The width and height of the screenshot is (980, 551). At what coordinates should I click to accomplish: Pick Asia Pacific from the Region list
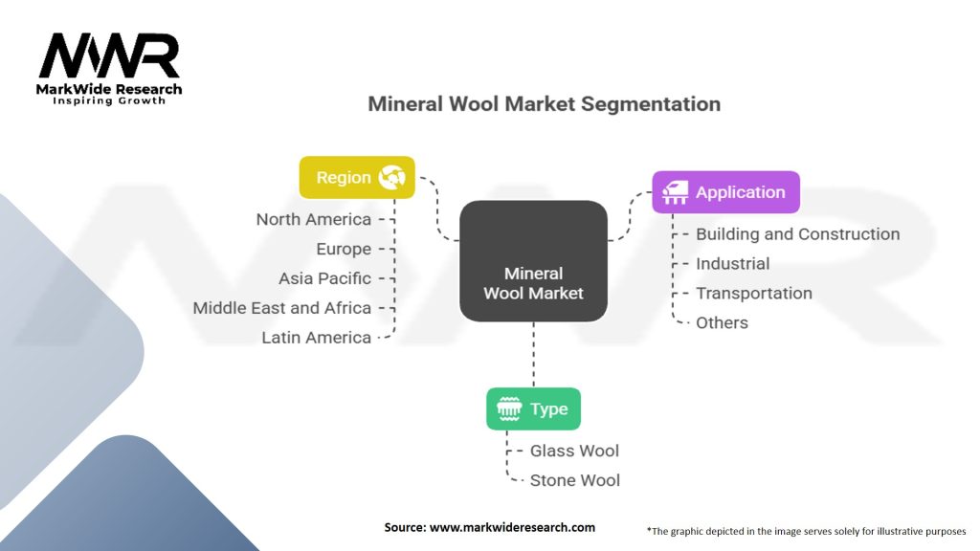tap(324, 278)
